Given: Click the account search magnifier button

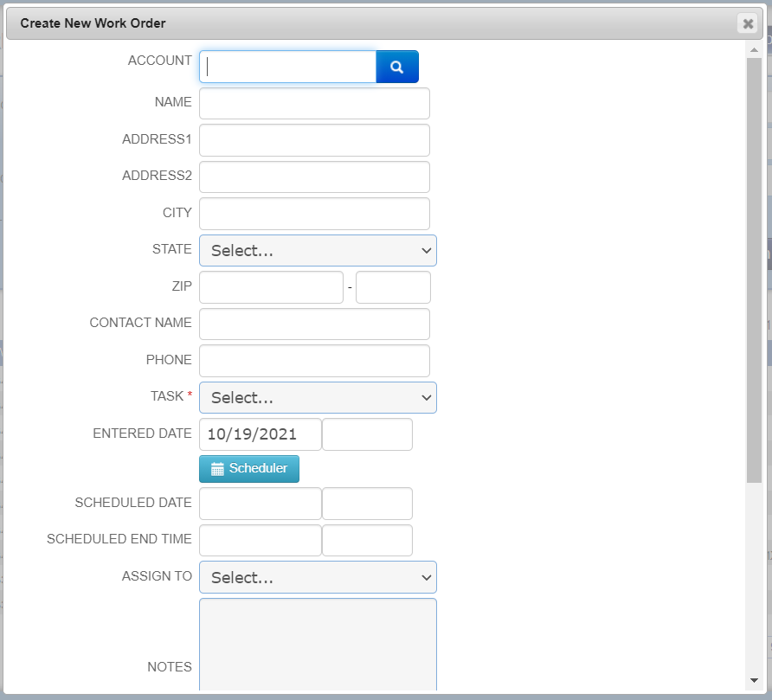Looking at the screenshot, I should point(397,67).
